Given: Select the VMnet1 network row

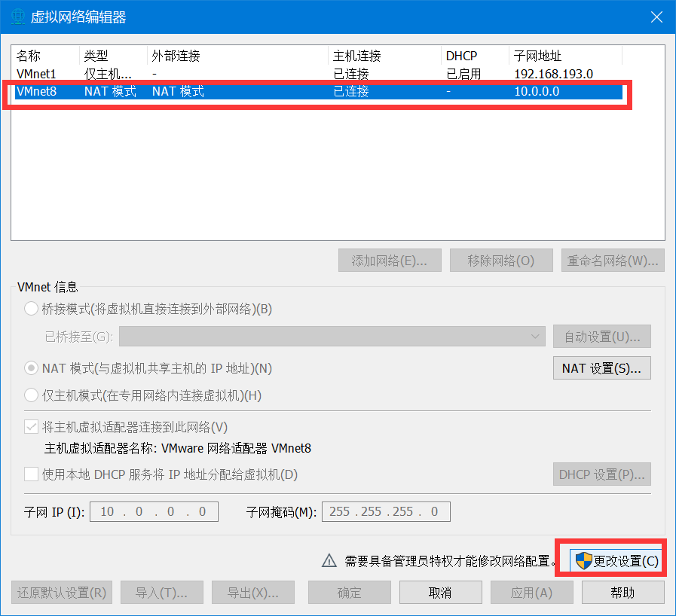Looking at the screenshot, I should click(x=319, y=74).
